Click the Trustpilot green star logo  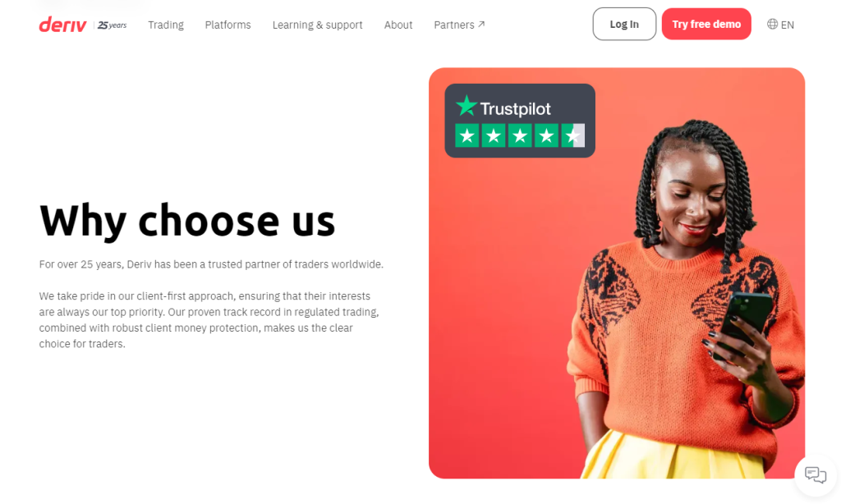coord(466,106)
